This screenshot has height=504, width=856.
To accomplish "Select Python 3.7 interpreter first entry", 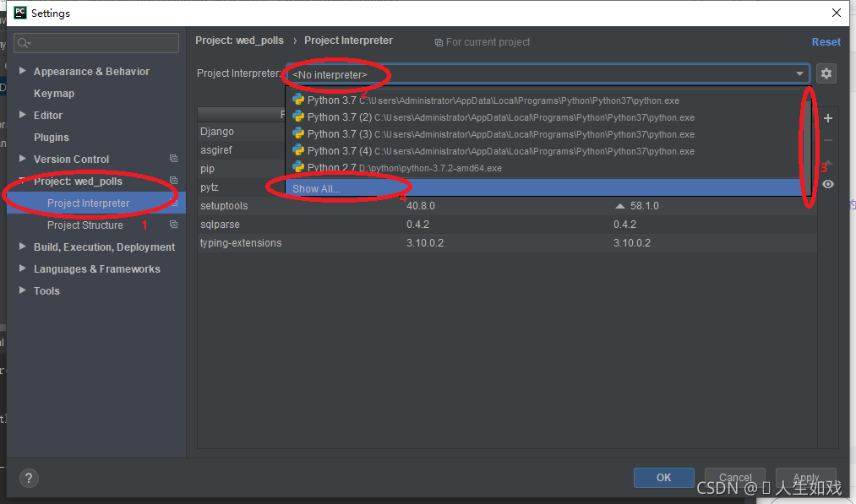I will pos(543,100).
